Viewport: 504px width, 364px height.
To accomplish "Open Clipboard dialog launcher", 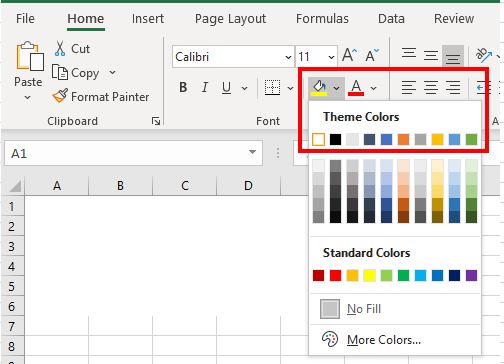I will click(156, 121).
